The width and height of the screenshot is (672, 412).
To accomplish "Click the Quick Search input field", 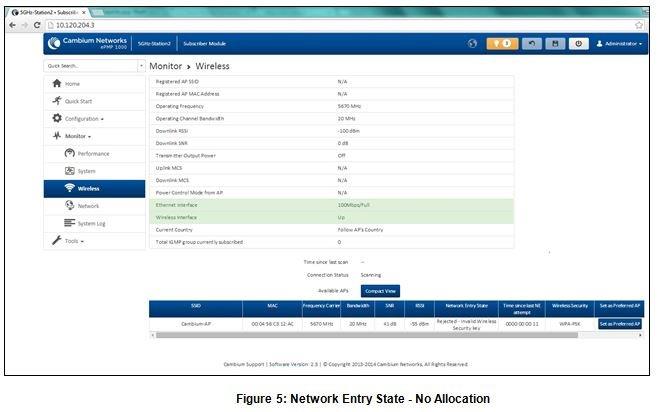I will pyautogui.click(x=88, y=65).
